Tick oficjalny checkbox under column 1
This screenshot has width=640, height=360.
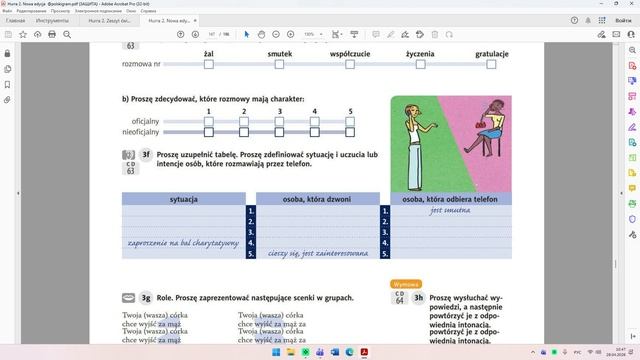click(209, 121)
